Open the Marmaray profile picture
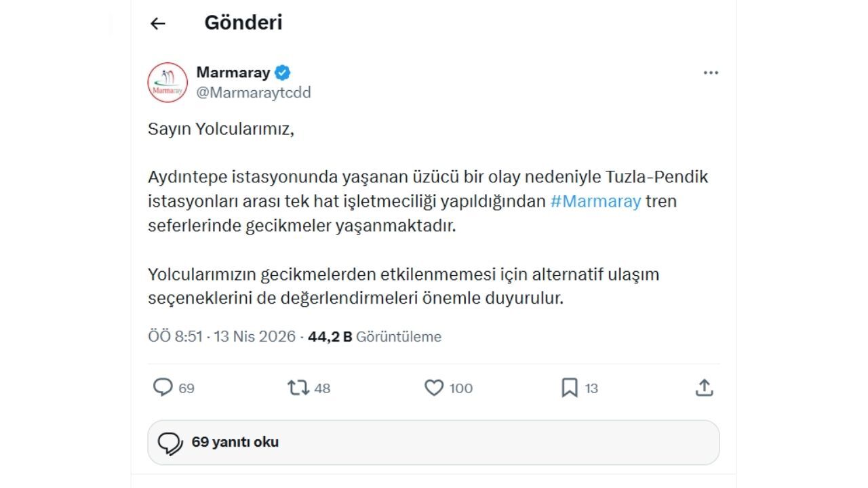868x488 pixels. (167, 82)
